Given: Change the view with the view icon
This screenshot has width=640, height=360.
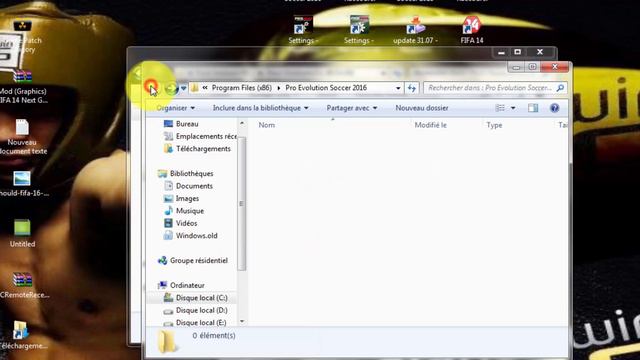Looking at the screenshot, I should click(x=500, y=108).
